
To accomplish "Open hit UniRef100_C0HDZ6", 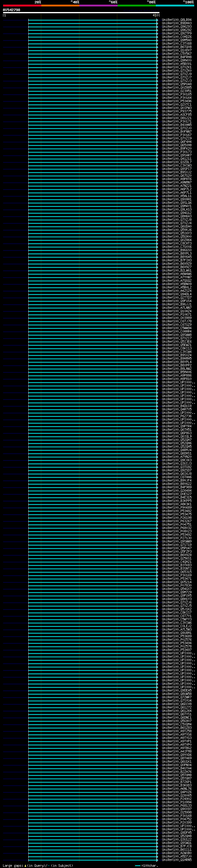I will [176, 37].
